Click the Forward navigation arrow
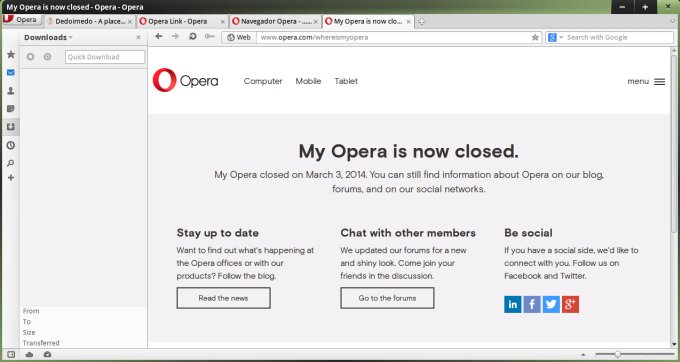The width and height of the screenshot is (680, 362). point(175,36)
